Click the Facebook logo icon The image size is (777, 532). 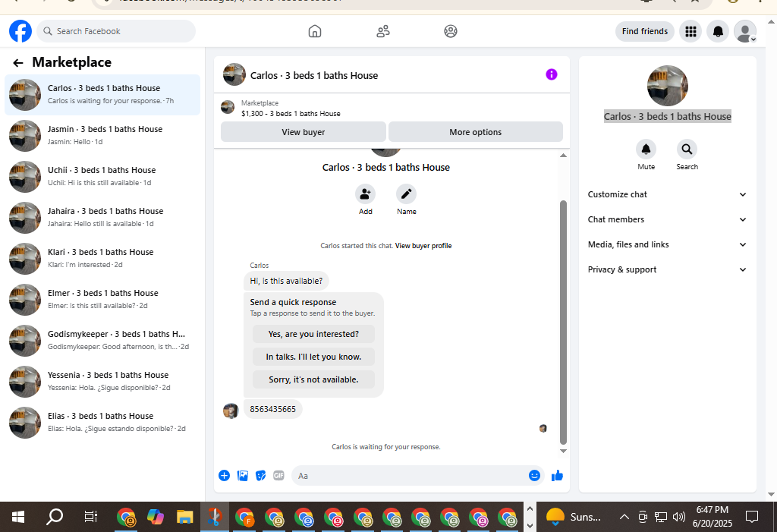(20, 31)
